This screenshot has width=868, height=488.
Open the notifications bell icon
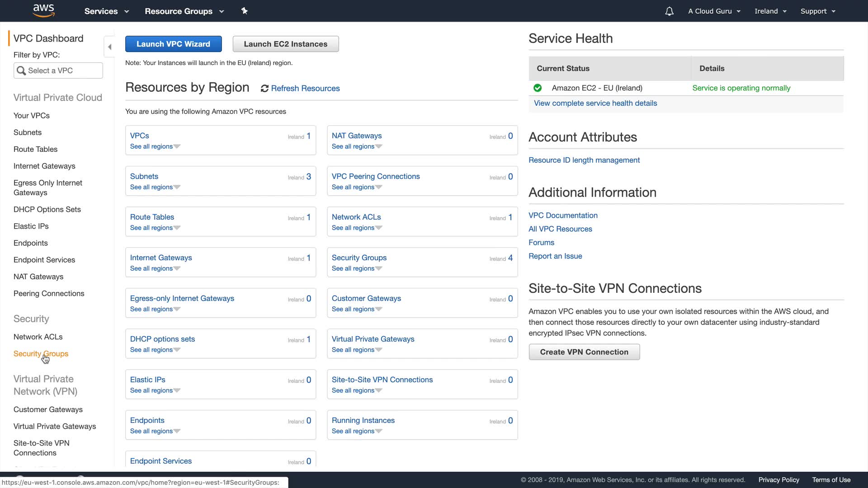(669, 11)
